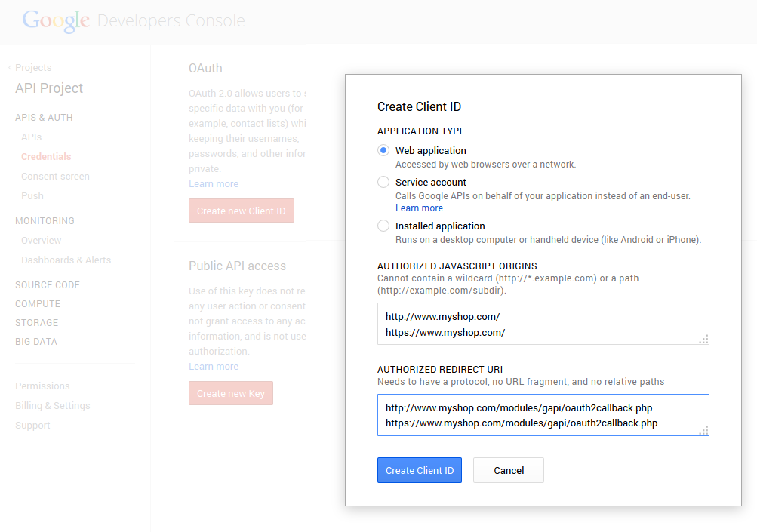Open Dashboards & Alerts under Monitoring
The width and height of the screenshot is (757, 532).
66,260
